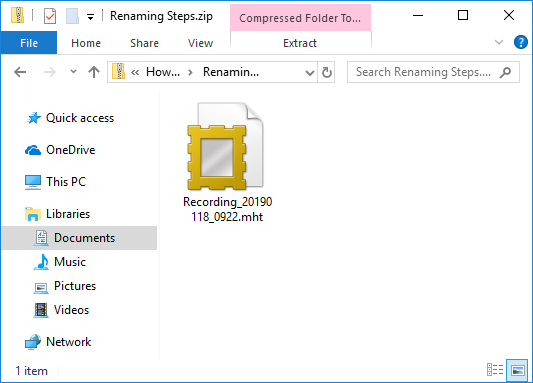Expand the ribbon with the chevron
Image resolution: width=533 pixels, height=383 pixels.
[499, 42]
